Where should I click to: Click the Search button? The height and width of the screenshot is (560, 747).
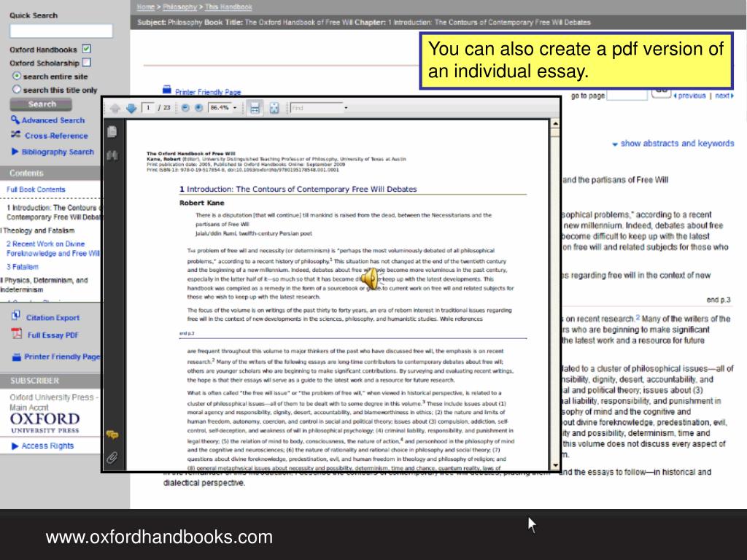[41, 104]
